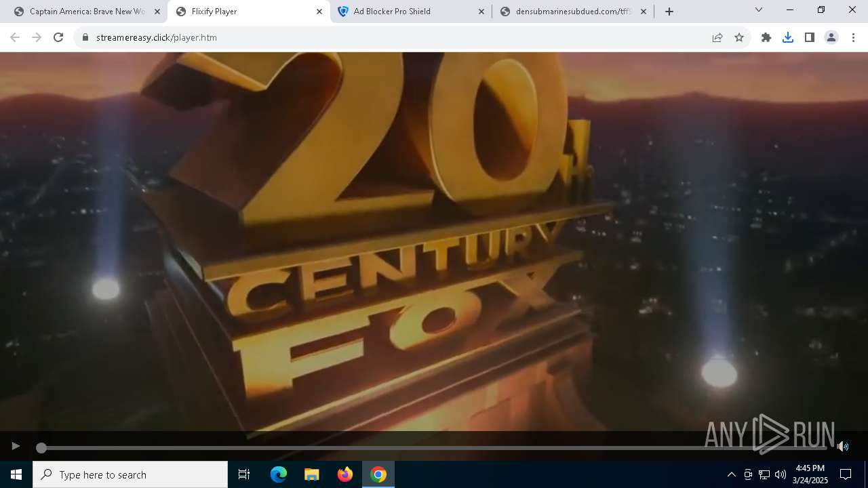Open the Chrome profile avatar
Screen dimensions: 868x488
click(x=831, y=37)
